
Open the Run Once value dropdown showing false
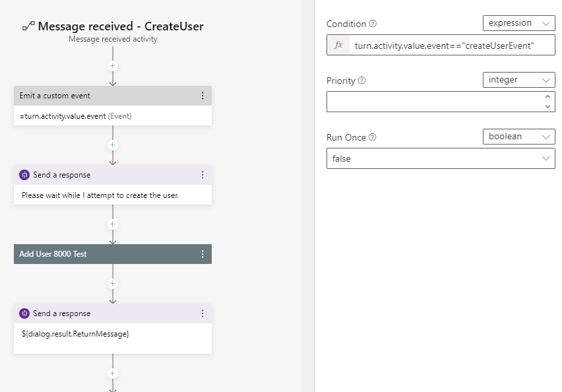point(441,158)
